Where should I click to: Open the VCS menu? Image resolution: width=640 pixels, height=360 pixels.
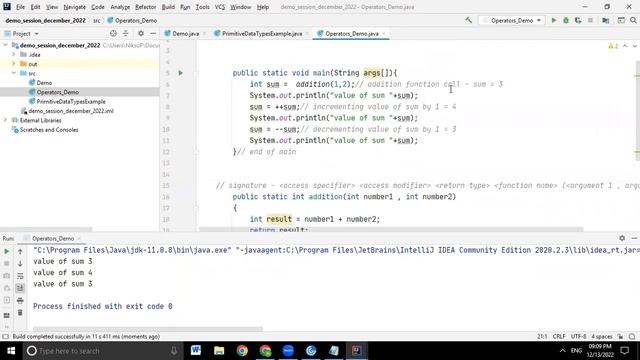(x=220, y=7)
